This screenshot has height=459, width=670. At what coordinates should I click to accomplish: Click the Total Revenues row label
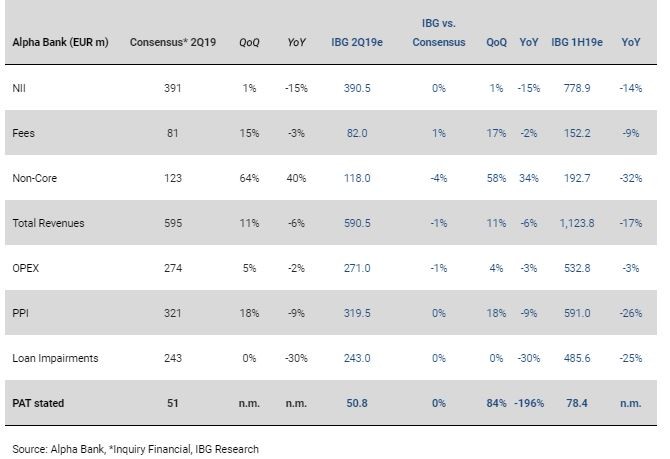(48, 223)
